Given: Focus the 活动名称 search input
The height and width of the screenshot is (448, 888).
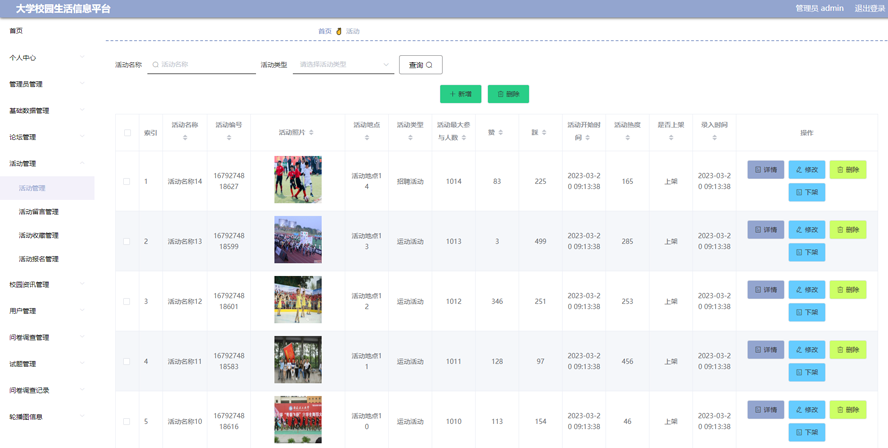Looking at the screenshot, I should click(x=202, y=65).
